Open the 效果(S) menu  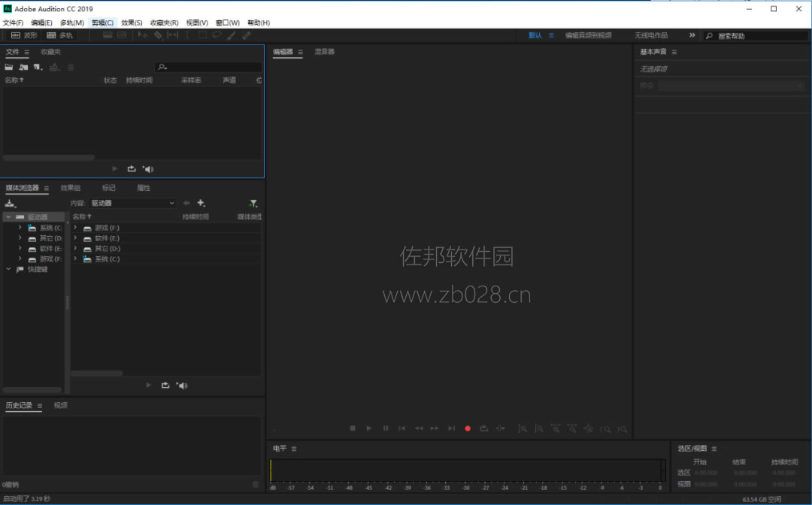(x=132, y=23)
